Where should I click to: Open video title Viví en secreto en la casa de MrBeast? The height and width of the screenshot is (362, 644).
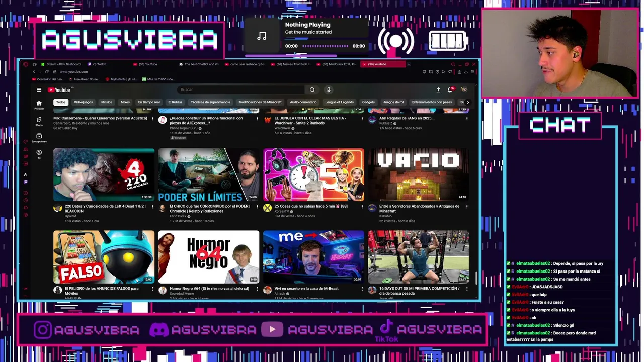306,289
